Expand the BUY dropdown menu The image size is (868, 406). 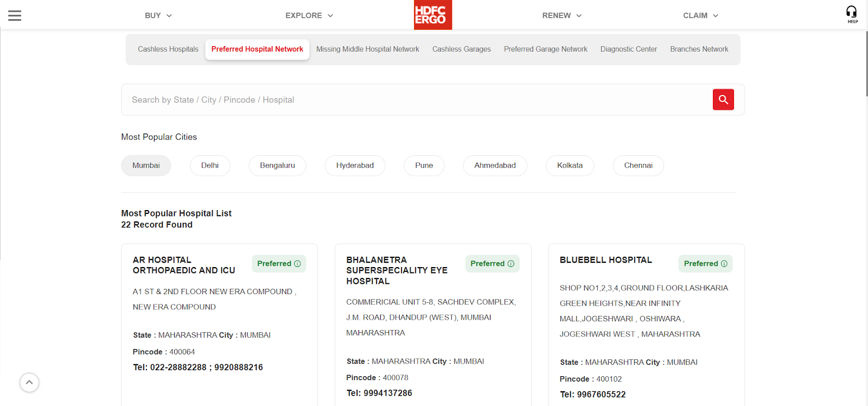(158, 16)
